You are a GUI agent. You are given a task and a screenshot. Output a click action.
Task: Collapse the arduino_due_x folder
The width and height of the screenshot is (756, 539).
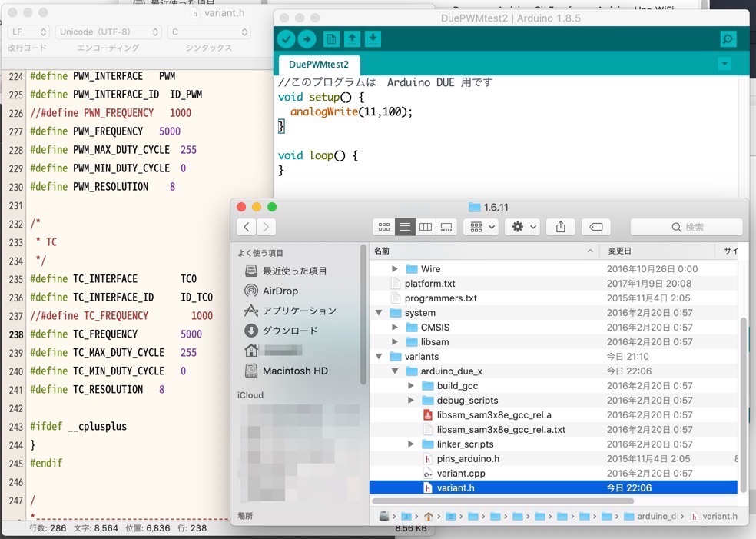(395, 371)
